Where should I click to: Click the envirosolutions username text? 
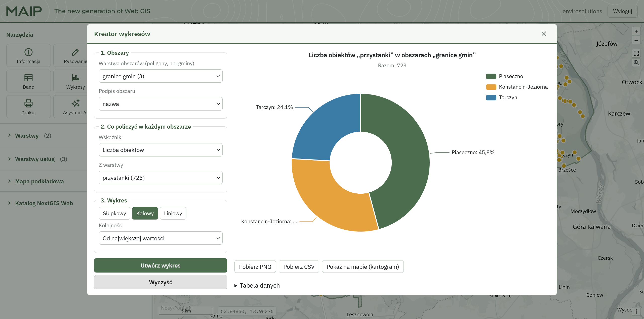(582, 11)
